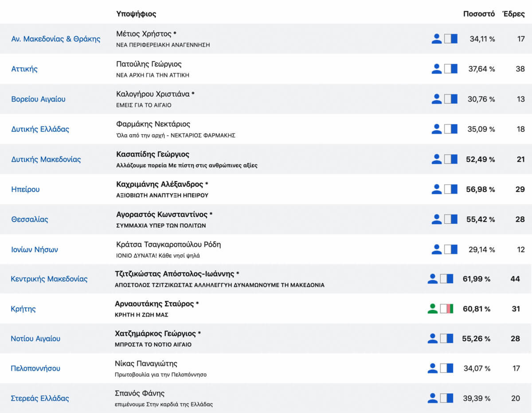The image size is (532, 413).
Task: Click party name ΚΡΗΤΗ Η ΖΩΗ ΜΑΣ
Action: click(141, 315)
